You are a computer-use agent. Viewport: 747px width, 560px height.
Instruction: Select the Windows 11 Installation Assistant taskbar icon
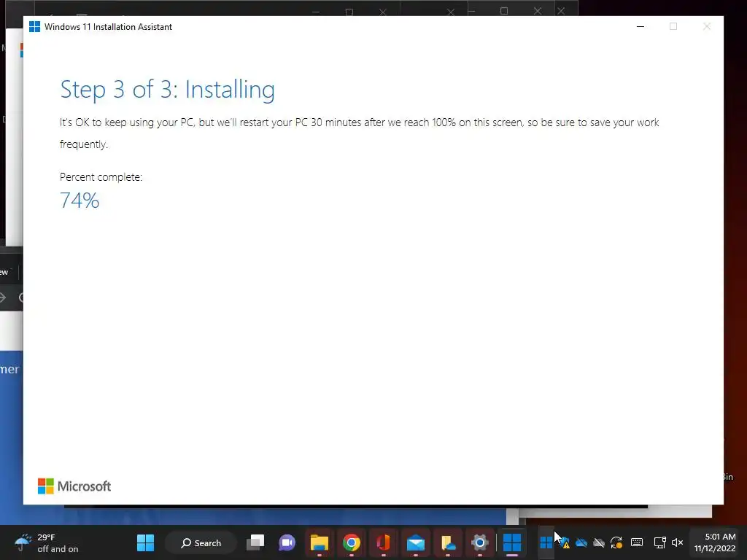[x=512, y=542]
